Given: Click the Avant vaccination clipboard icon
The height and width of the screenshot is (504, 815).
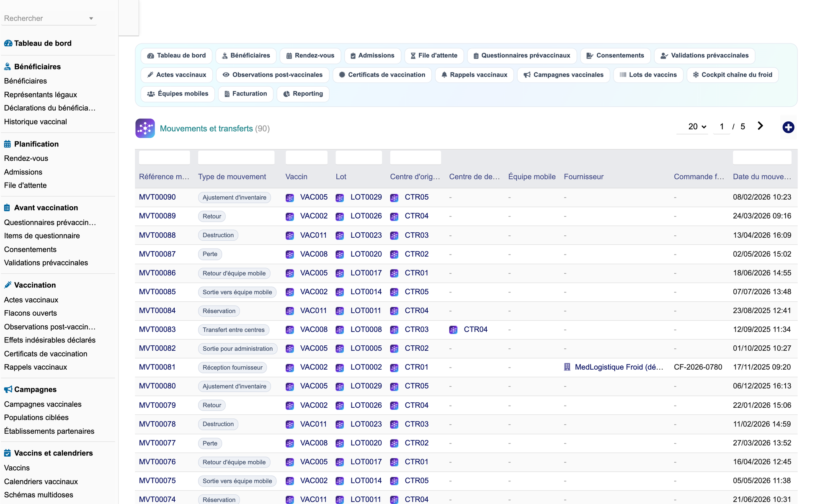Looking at the screenshot, I should (x=7, y=208).
